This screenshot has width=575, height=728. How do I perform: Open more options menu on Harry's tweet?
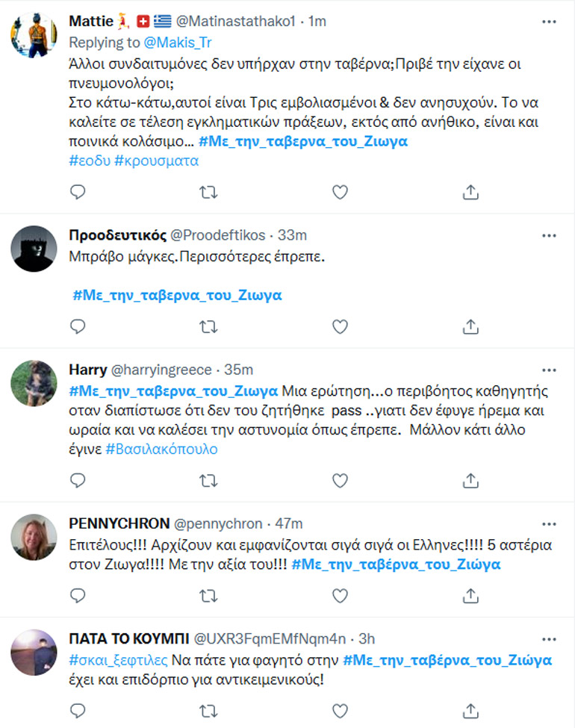point(549,369)
